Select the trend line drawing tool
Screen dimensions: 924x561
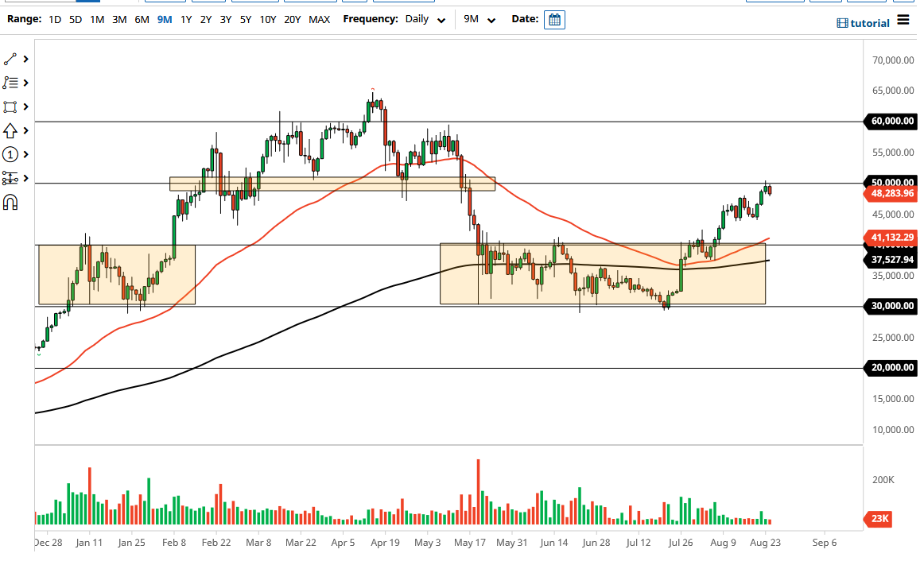[10, 59]
